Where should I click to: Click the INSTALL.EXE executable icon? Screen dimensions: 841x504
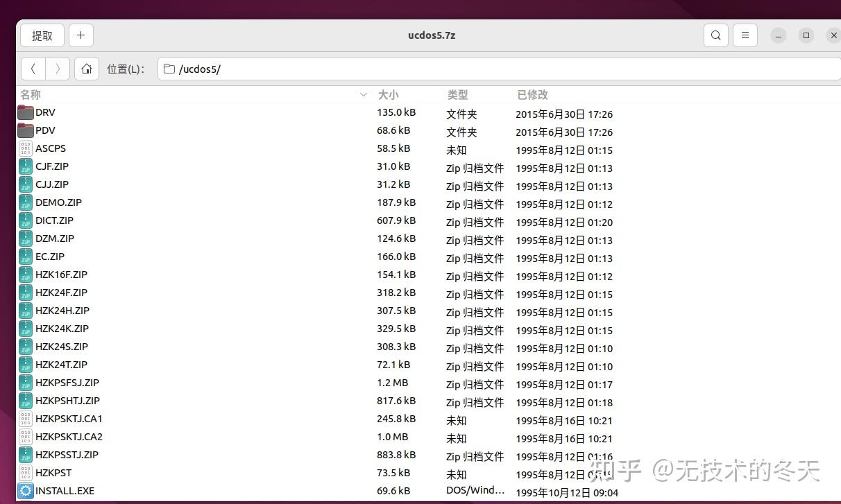click(x=25, y=490)
